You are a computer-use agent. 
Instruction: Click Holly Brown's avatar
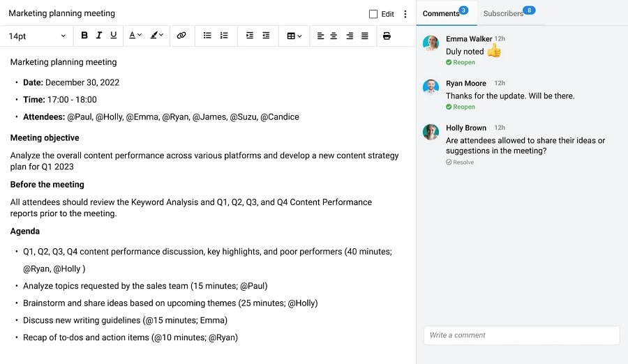pyautogui.click(x=431, y=132)
